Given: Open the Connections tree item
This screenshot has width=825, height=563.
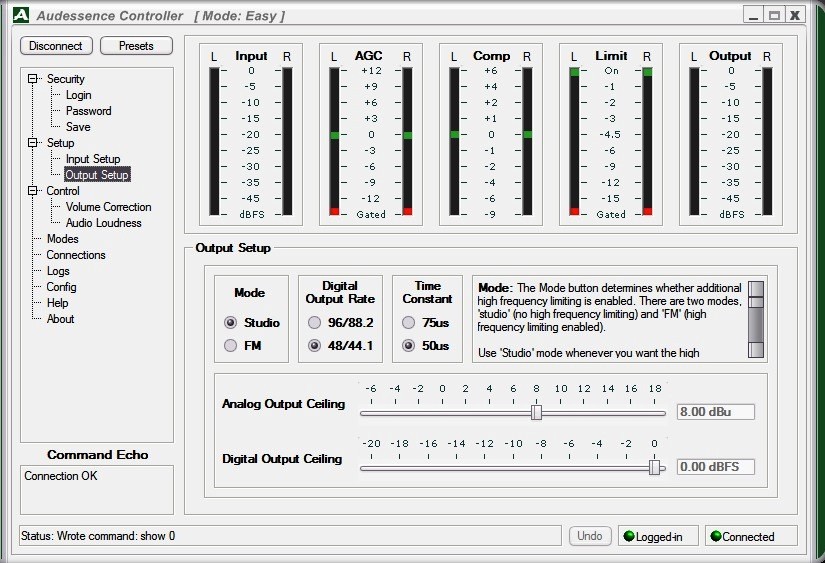Looking at the screenshot, I should click(76, 255).
